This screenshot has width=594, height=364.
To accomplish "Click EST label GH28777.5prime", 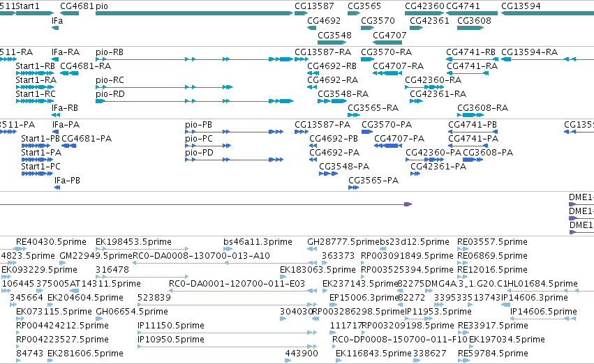I will click(343, 242).
